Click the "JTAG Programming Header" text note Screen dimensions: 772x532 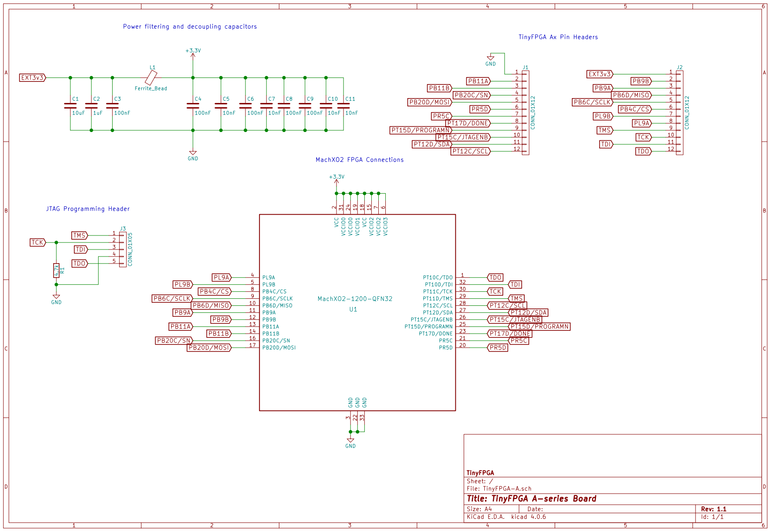88,209
